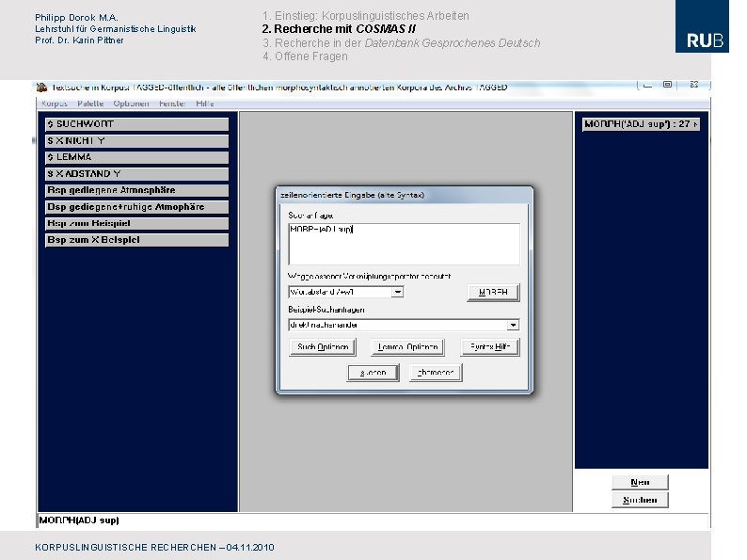Click the Neu button at bottom right
747x560 pixels.
click(640, 482)
